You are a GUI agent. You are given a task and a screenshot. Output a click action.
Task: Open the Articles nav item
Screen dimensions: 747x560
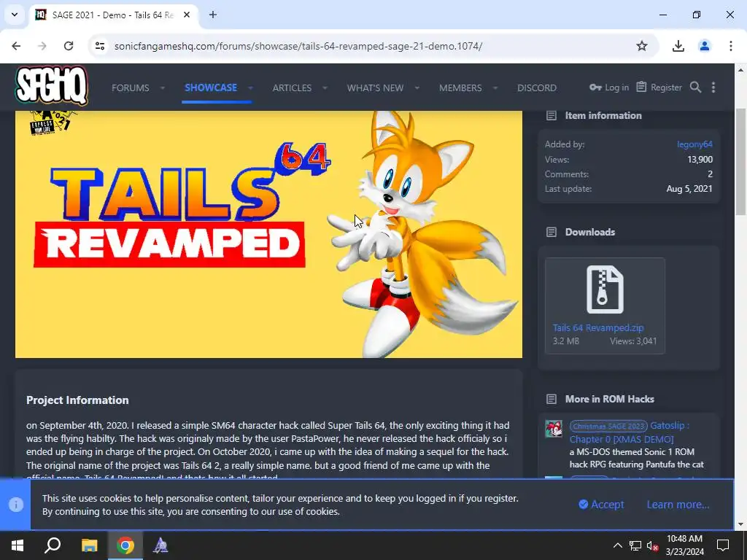coord(292,87)
